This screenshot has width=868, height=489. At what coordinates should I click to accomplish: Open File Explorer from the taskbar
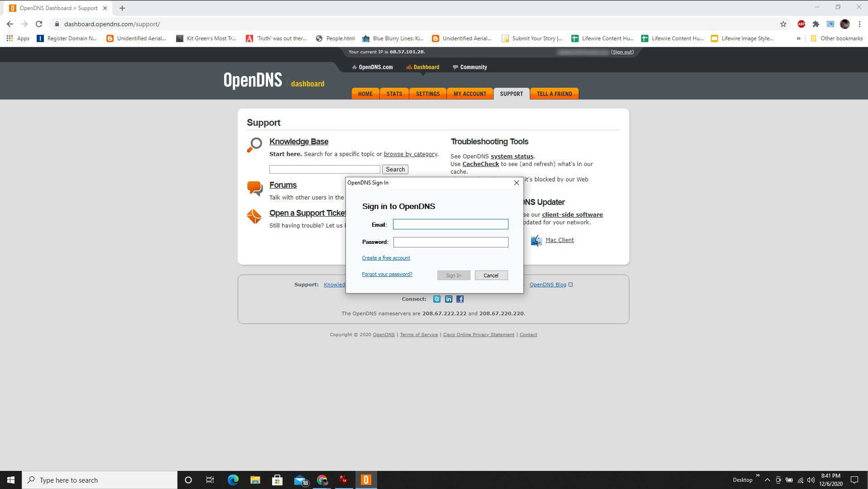[255, 480]
